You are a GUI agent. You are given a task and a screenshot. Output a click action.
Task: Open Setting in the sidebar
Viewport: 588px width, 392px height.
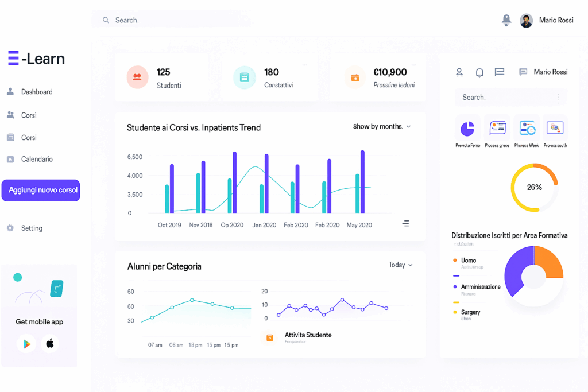(32, 228)
